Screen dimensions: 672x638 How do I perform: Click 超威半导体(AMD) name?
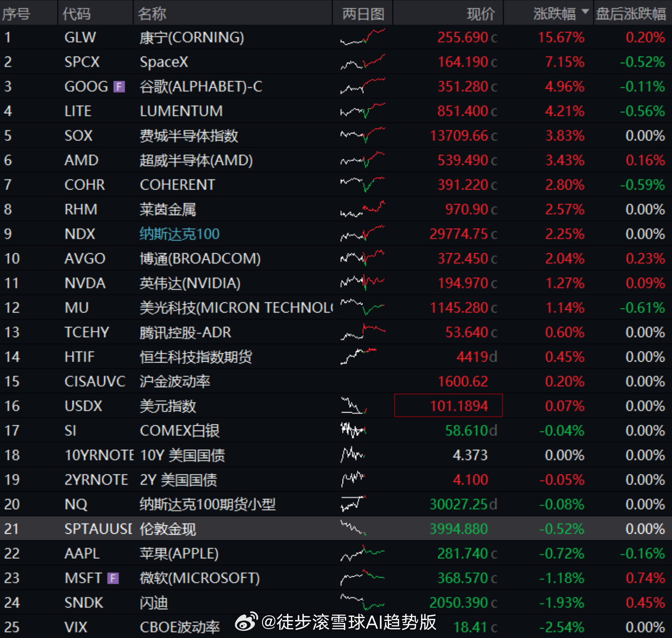click(196, 160)
